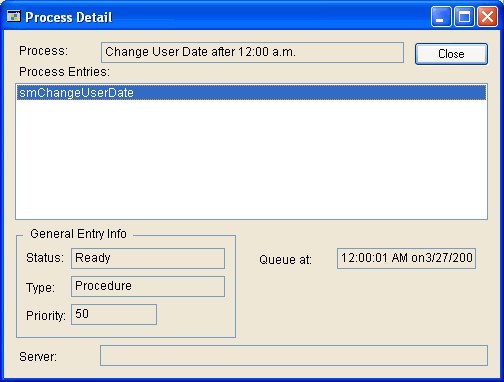Screen dimensions: 504x382
Task: Click the Status field showing Ready
Action: click(148, 258)
